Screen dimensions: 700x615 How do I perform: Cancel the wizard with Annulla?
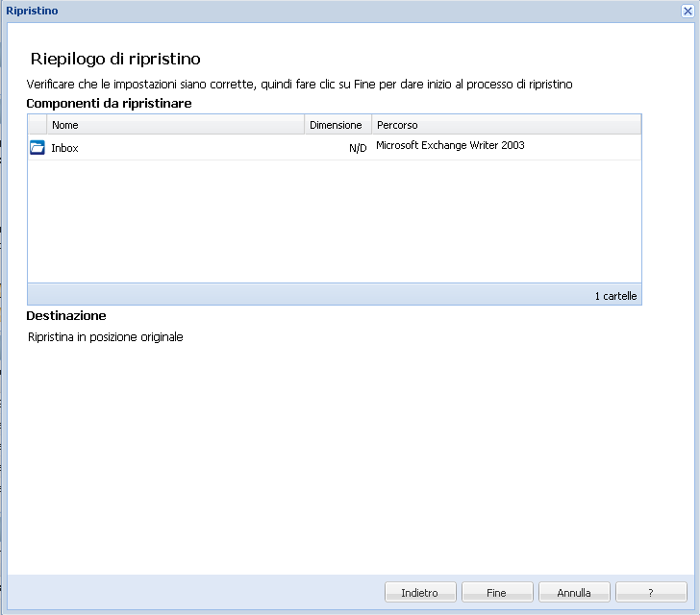coord(574,592)
